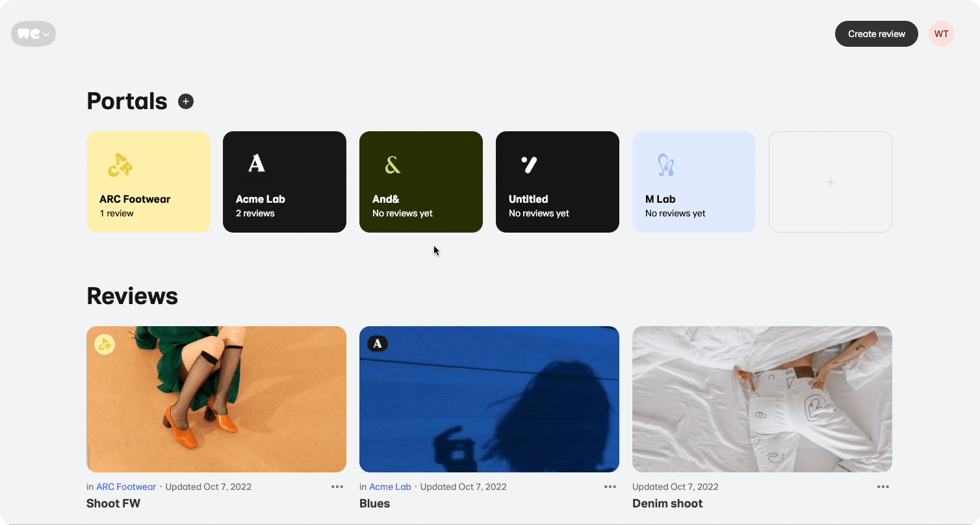The height and width of the screenshot is (525, 980).
Task: Open more options for Shoot FW review
Action: tap(337, 487)
